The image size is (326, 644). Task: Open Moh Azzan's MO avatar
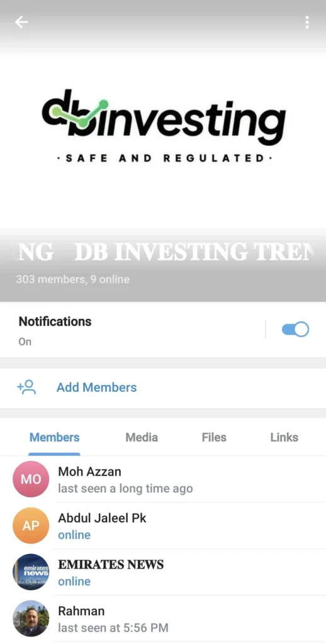pos(31,479)
